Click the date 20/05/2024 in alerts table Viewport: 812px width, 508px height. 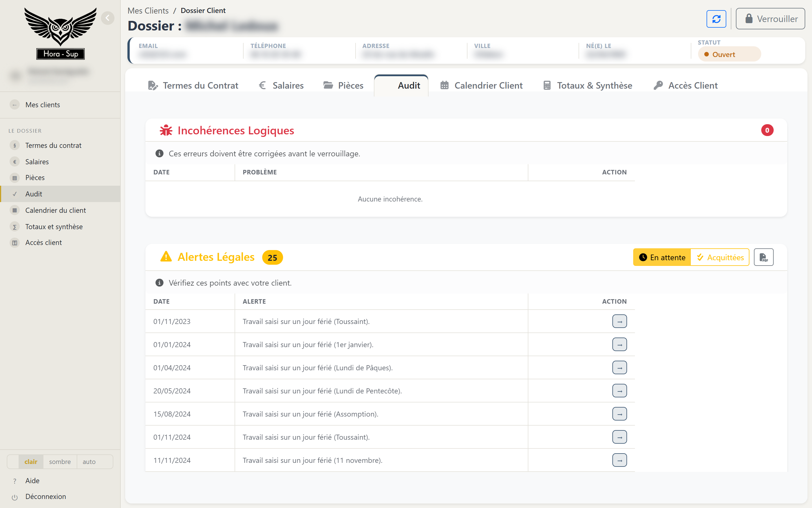pyautogui.click(x=172, y=391)
